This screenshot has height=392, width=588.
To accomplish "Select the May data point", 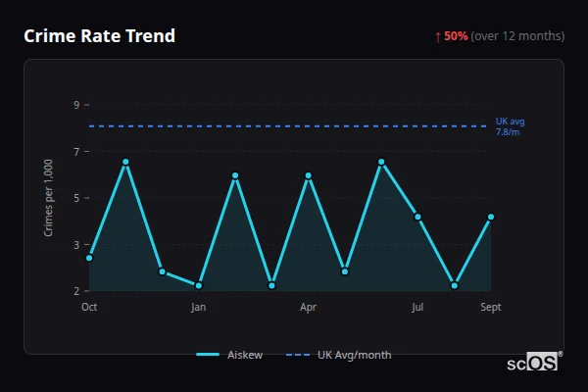I will tap(345, 271).
